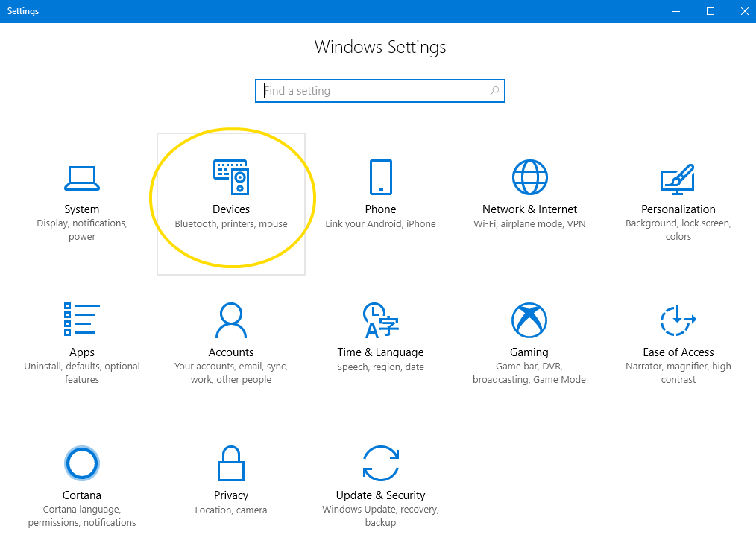
Task: Click the Accounts label
Action: [x=231, y=352]
